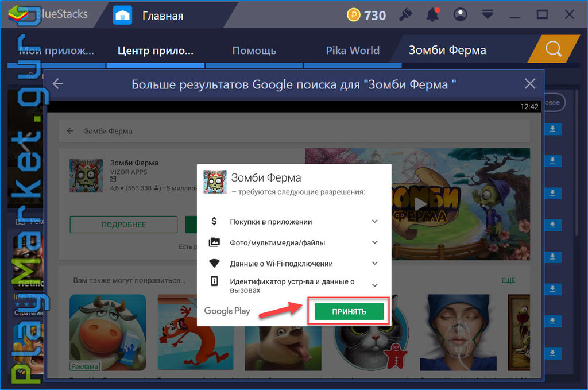Open the ЕЩЁ link for suggestions
Image resolution: width=588 pixels, height=390 pixels.
(509, 280)
